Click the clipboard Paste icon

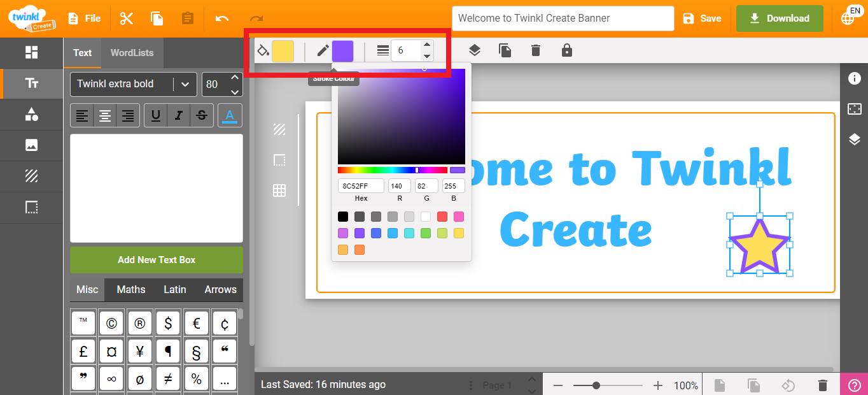(188, 18)
